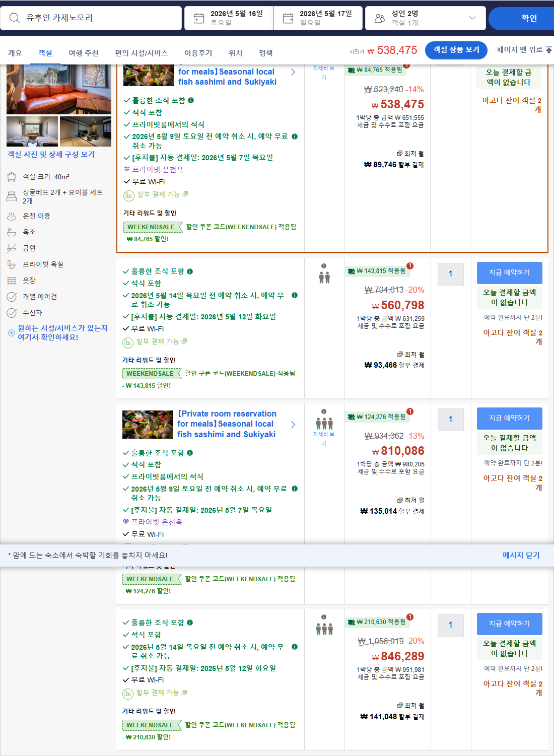Click the 금연 no-smoking icon
Viewport: 554px width, 756px height.
tap(11, 248)
